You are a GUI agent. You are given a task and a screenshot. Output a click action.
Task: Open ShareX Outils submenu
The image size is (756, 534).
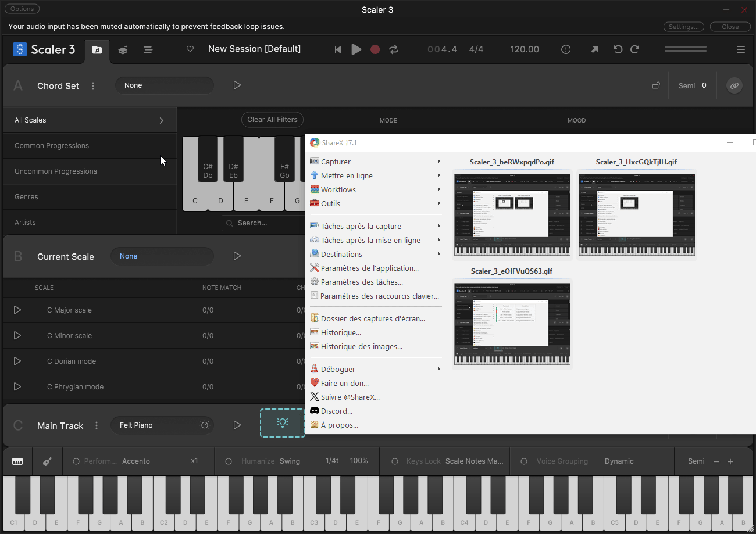375,203
